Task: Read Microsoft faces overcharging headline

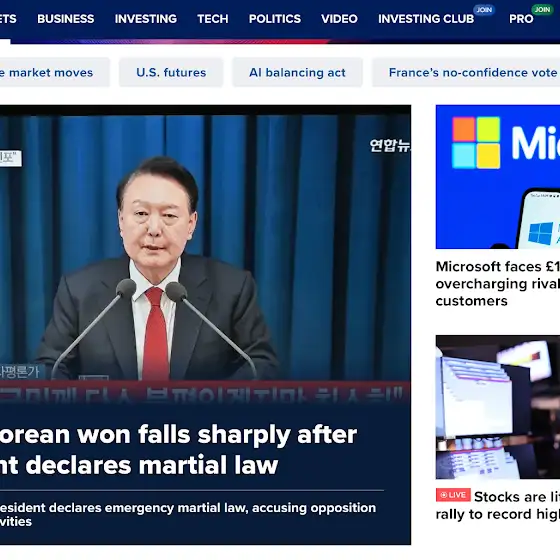Action: (x=498, y=284)
